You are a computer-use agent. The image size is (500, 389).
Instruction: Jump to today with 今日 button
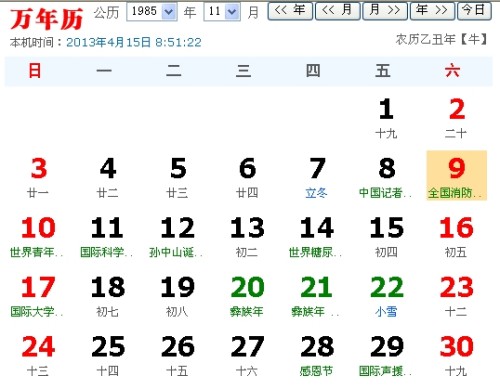[474, 11]
